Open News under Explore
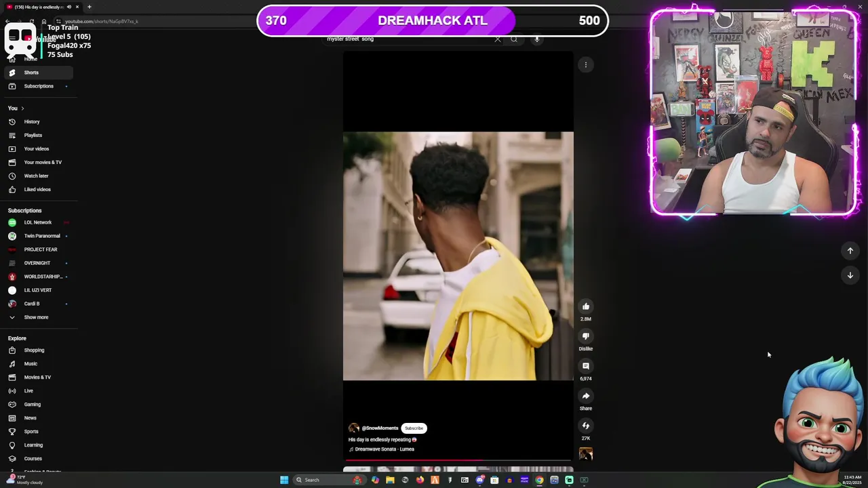 pos(39,418)
